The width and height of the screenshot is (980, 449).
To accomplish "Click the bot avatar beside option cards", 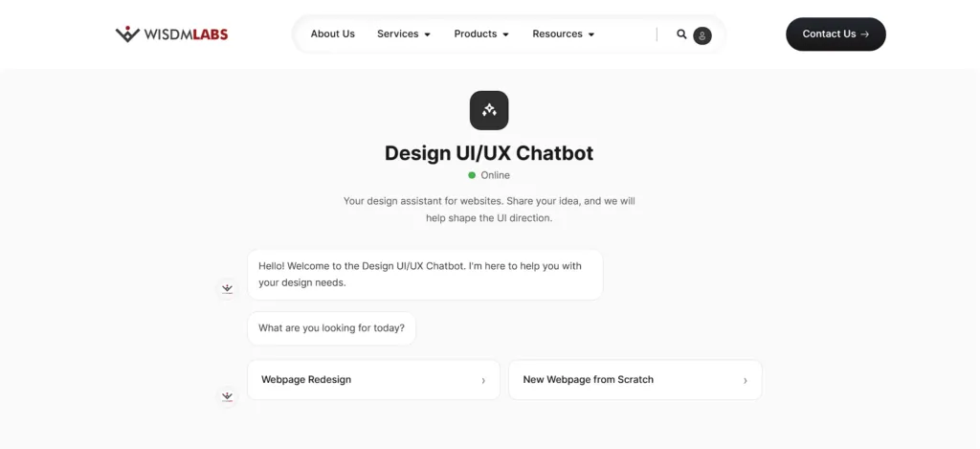I will tap(227, 396).
